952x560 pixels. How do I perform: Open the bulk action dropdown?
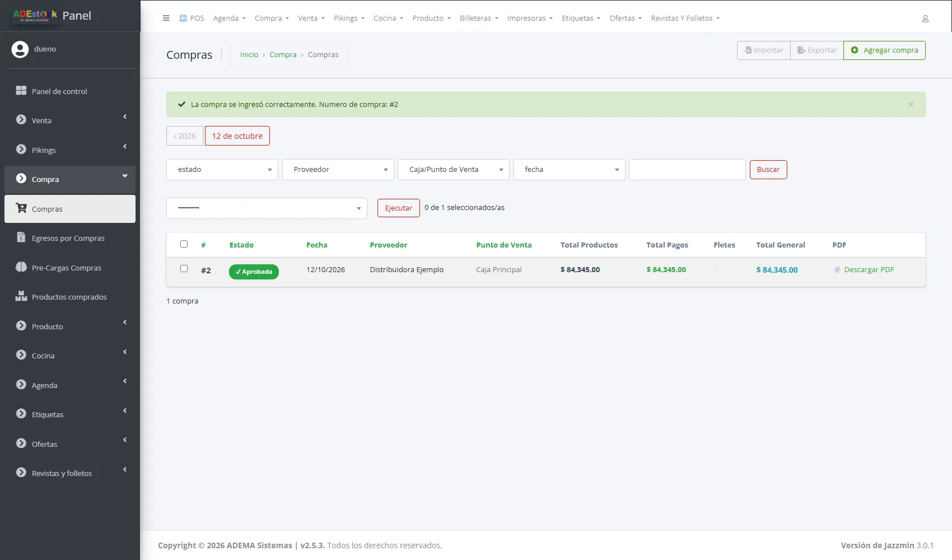(x=267, y=208)
